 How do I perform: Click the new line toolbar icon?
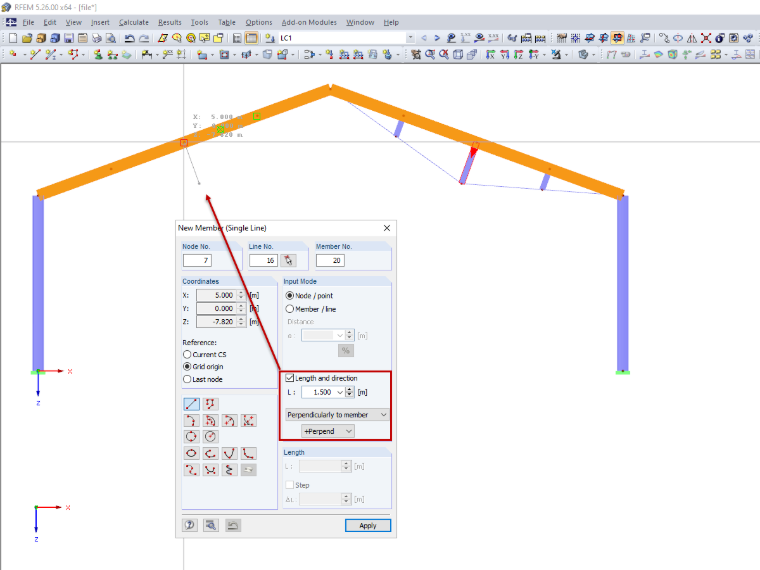[x=34, y=54]
